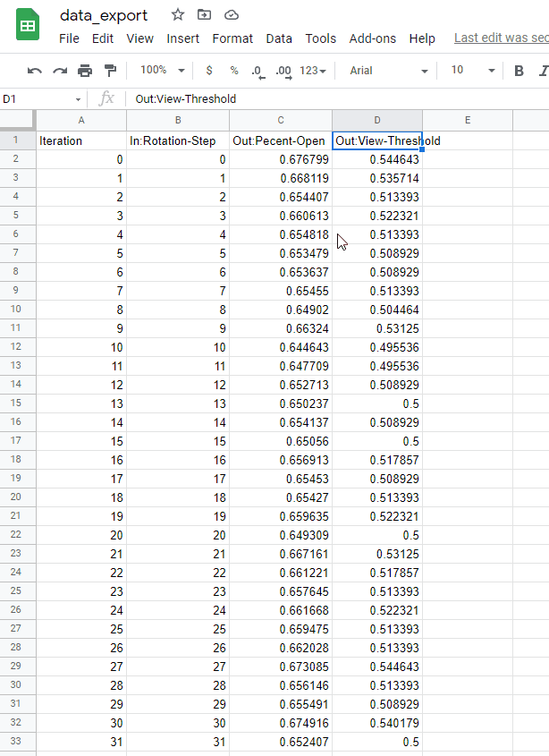
Task: Click the Print icon
Action: click(x=85, y=71)
